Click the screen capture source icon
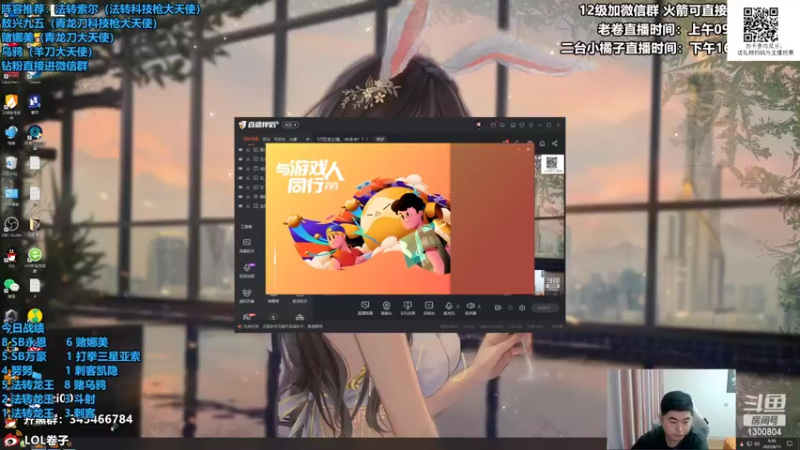 tap(365, 307)
